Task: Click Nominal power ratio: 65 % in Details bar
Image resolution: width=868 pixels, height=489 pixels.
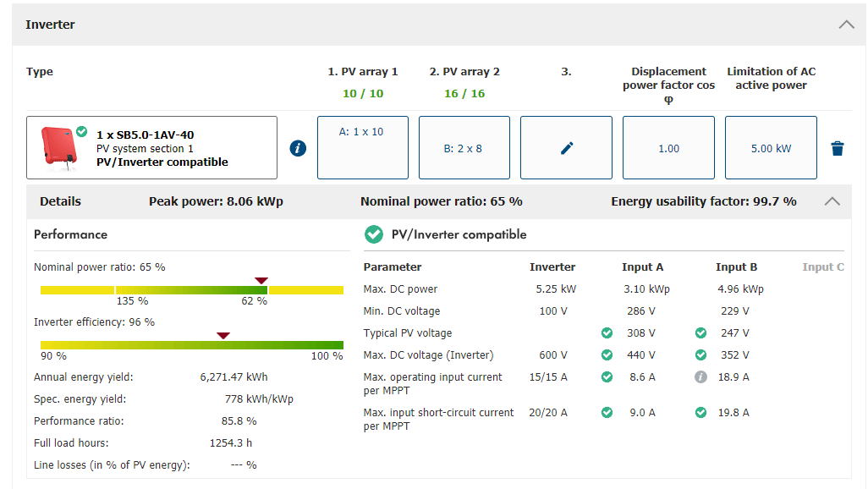Action: [x=442, y=201]
